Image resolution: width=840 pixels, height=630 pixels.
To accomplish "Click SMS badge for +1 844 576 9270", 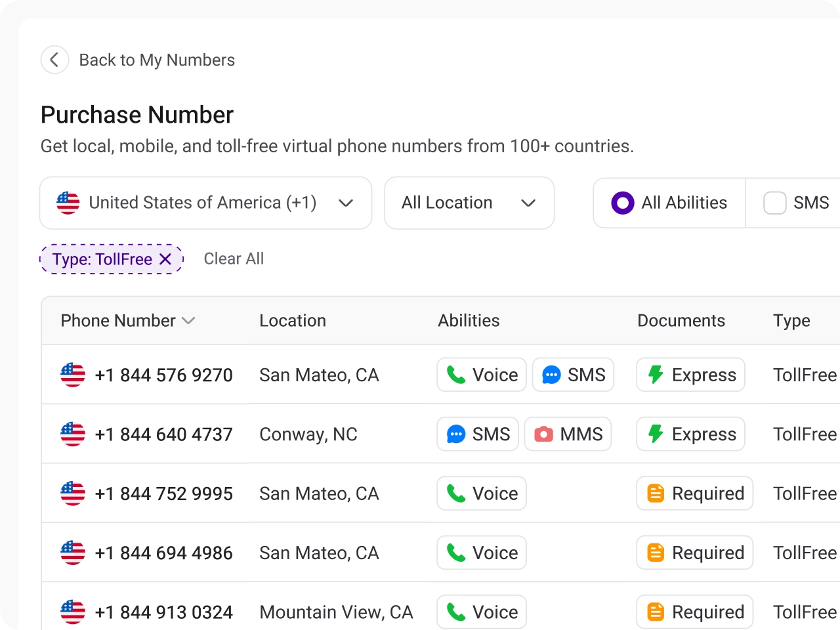I will pos(573,375).
